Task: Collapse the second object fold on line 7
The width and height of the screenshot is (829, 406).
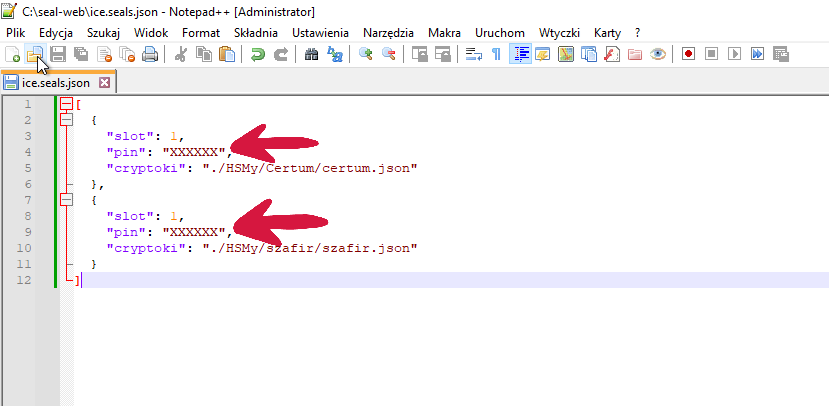Action: 66,200
